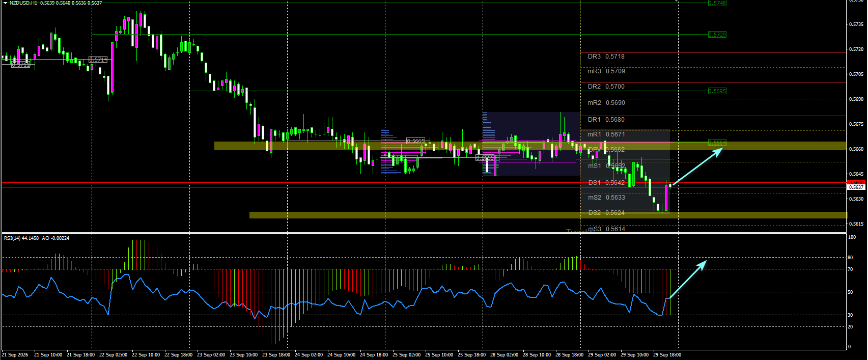Click 0.5735 on the price axis
Screen dimensions: 868x360
(856, 24)
